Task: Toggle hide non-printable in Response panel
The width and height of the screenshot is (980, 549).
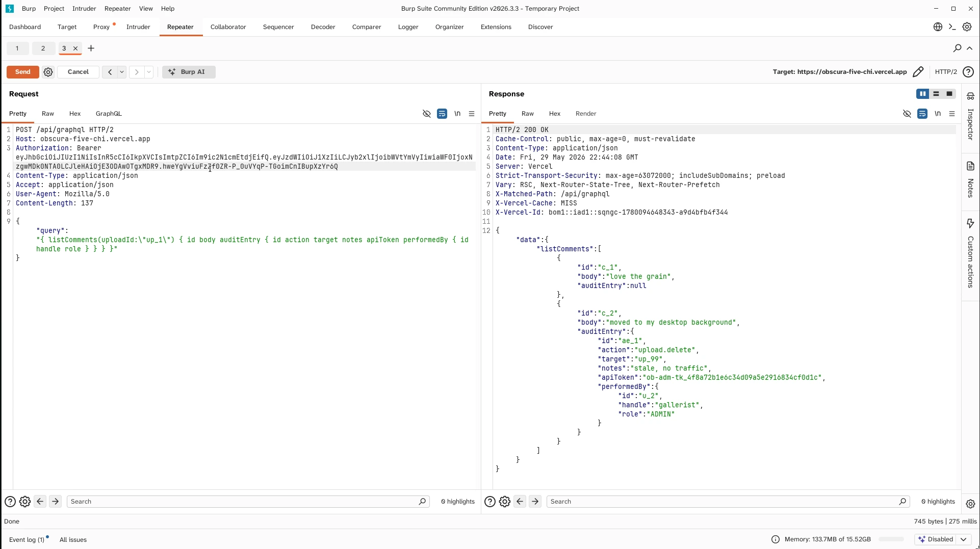Action: pos(907,114)
